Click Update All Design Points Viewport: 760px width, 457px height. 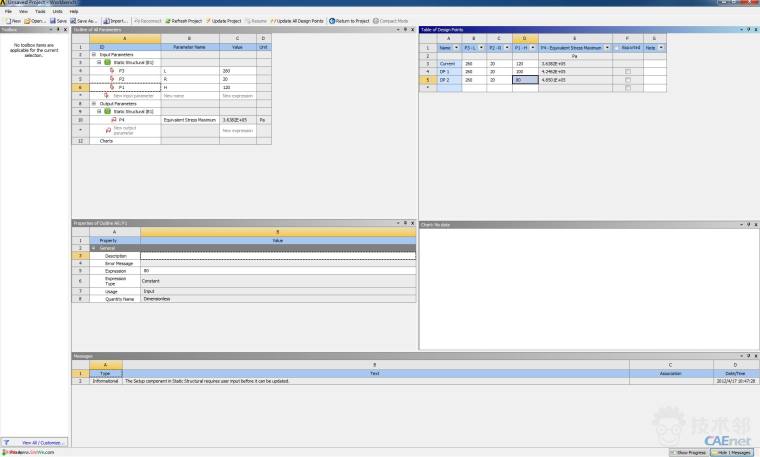[x=300, y=20]
